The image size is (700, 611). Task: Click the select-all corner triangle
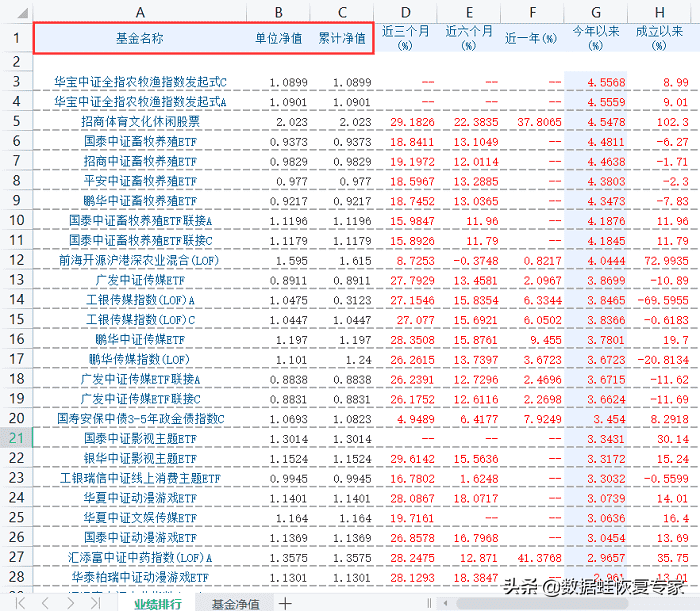point(22,13)
